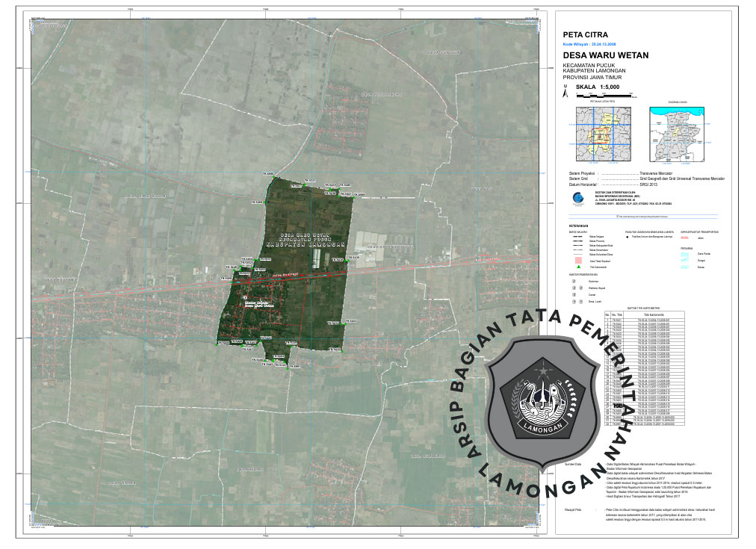Viewport: 756px width, 549px height.
Task: Click the DESA WARU WETAN title
Action: pos(605,55)
